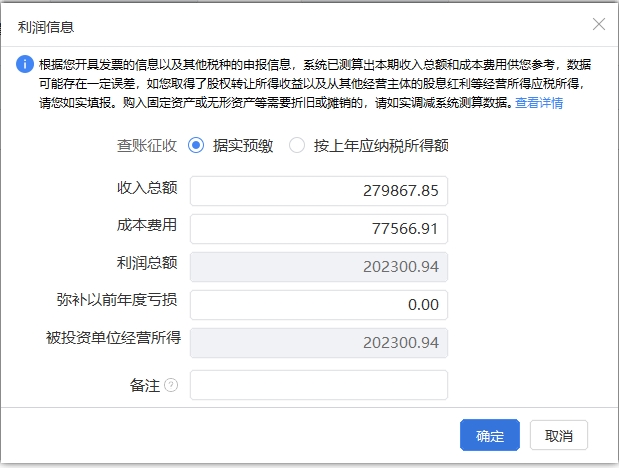619x468 pixels.
Task: Focus the 收入总额 input showing 279867.85
Action: (319, 191)
